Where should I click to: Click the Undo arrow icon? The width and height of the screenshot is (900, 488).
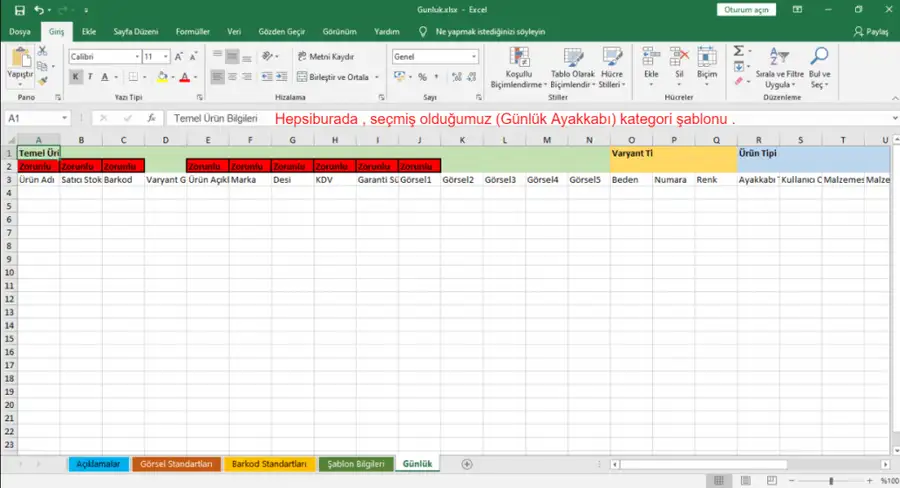click(x=39, y=10)
